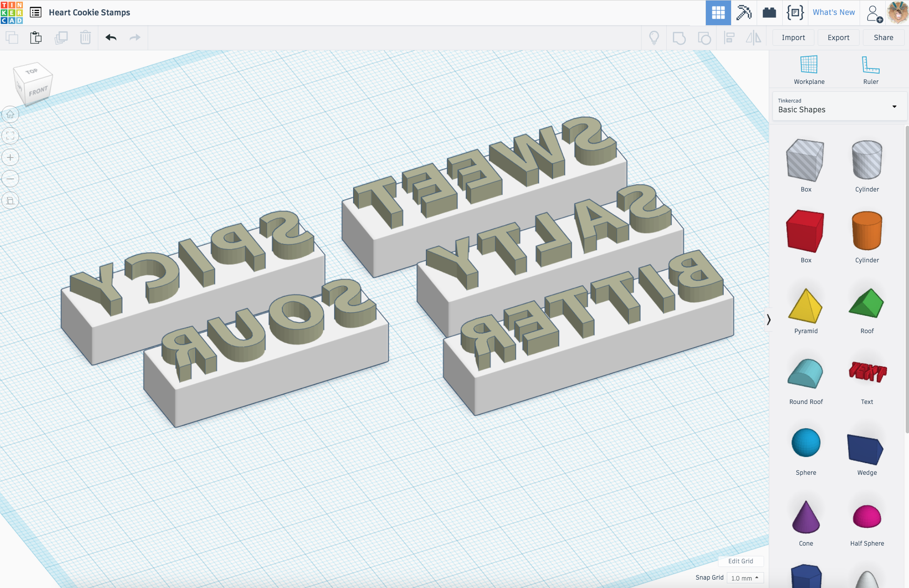Click the mirror objects icon
The image size is (909, 588).
(x=755, y=38)
